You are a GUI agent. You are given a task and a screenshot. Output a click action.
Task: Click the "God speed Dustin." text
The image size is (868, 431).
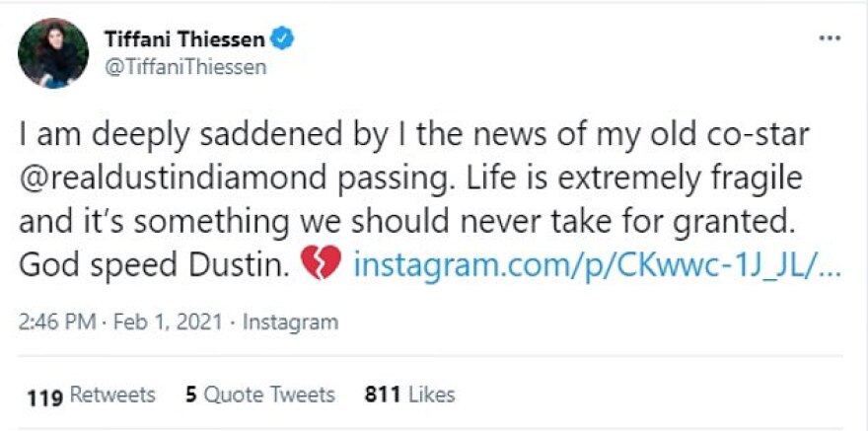pyautogui.click(x=153, y=265)
